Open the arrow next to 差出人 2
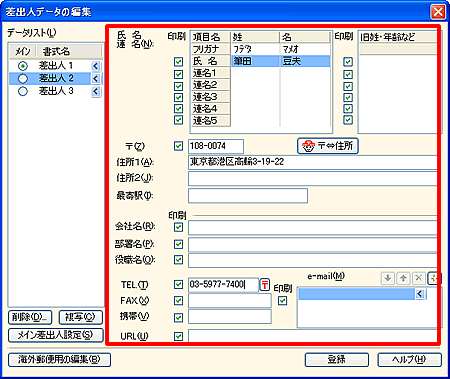The width and height of the screenshot is (450, 379). (96, 79)
